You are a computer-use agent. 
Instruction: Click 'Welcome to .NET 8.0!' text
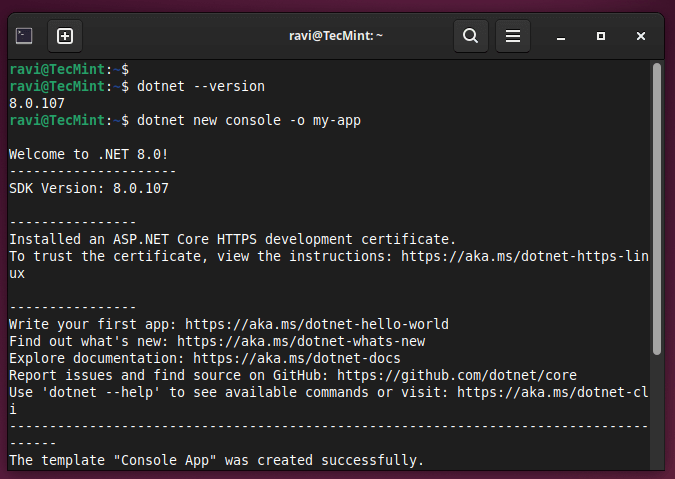click(x=89, y=155)
